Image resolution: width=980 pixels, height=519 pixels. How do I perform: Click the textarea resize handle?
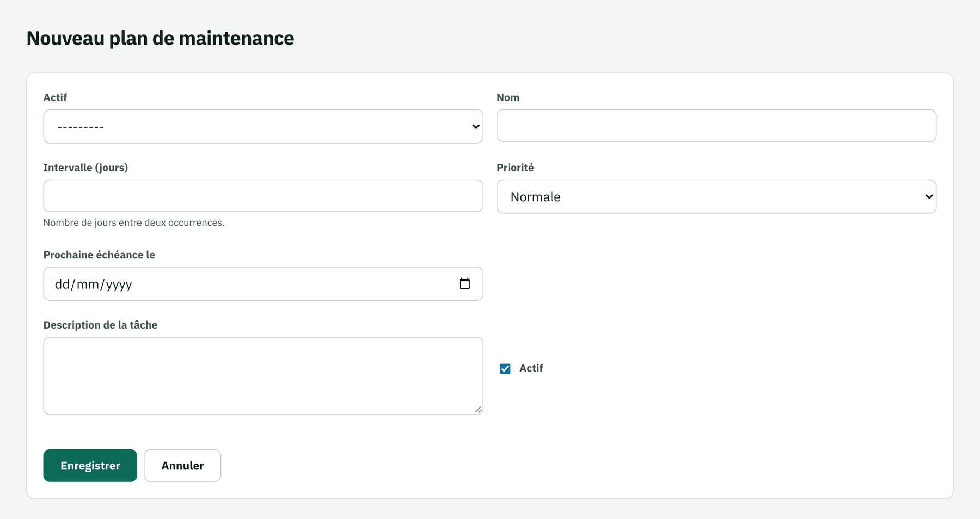(478, 410)
